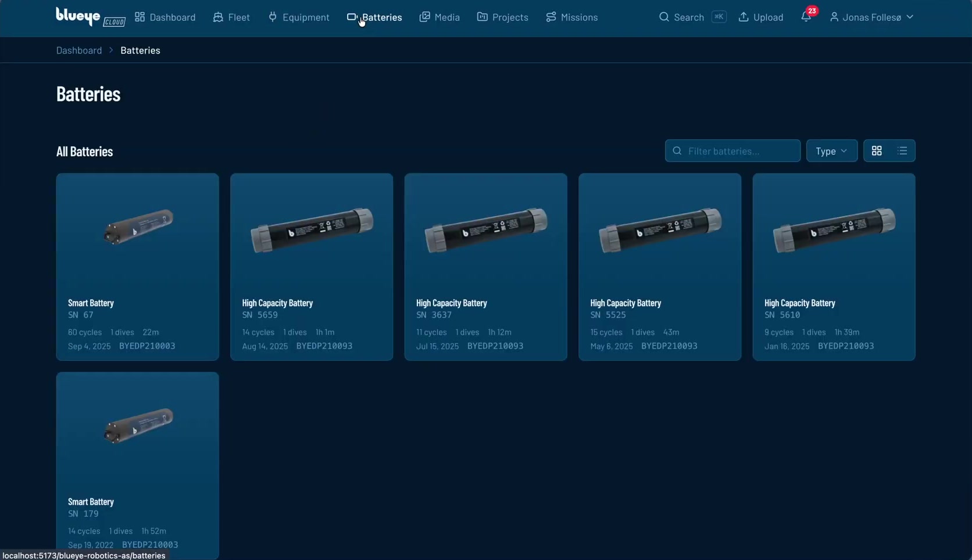
Task: Click the title of battery SN 5525
Action: pos(626,303)
